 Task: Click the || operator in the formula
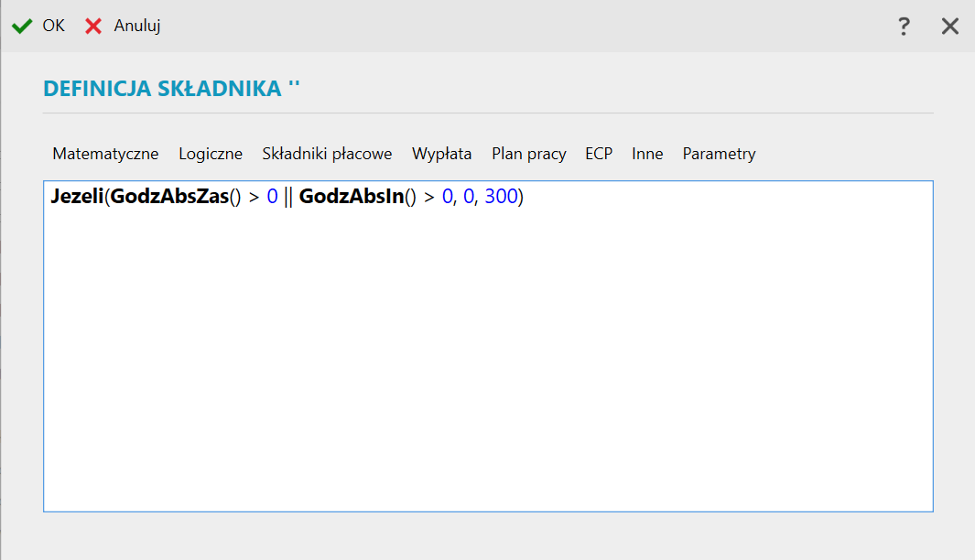point(287,197)
